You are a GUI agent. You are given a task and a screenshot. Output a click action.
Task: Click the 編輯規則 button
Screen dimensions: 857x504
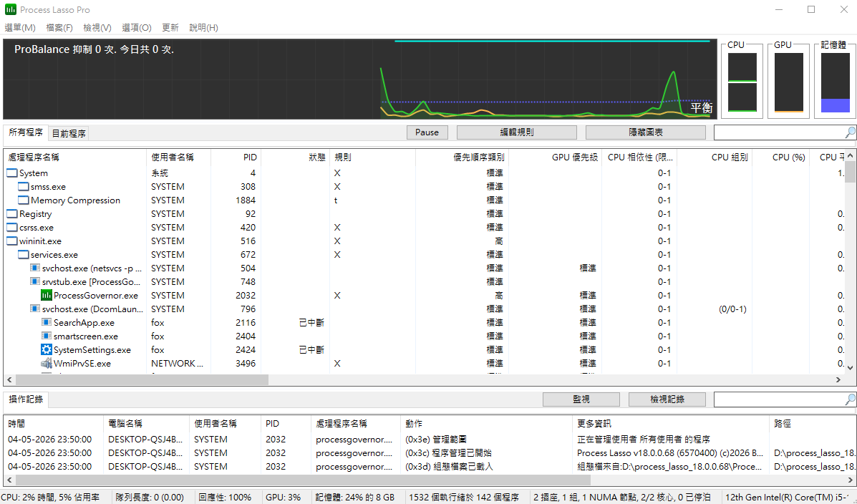[x=516, y=132]
